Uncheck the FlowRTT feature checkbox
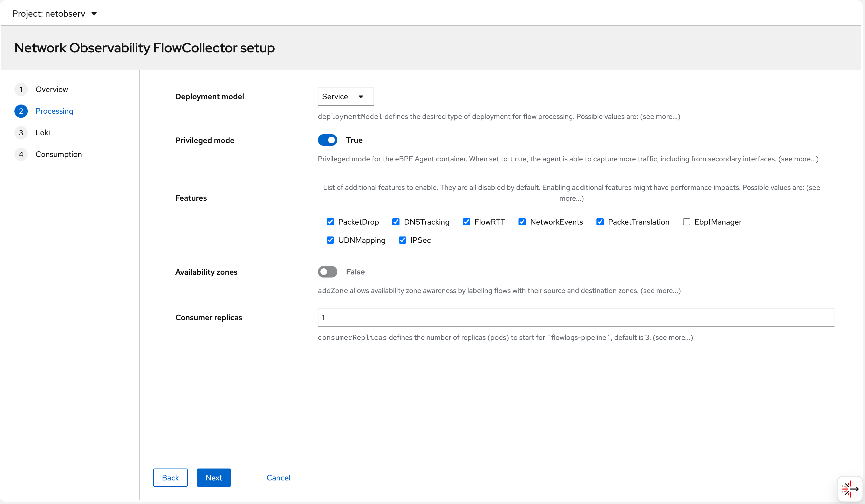The width and height of the screenshot is (865, 504). (466, 222)
